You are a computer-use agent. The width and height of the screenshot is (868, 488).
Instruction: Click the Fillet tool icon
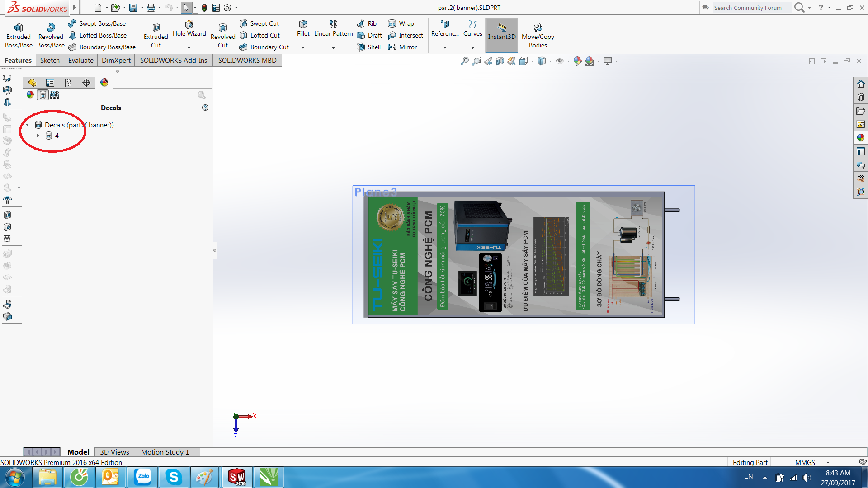click(303, 24)
